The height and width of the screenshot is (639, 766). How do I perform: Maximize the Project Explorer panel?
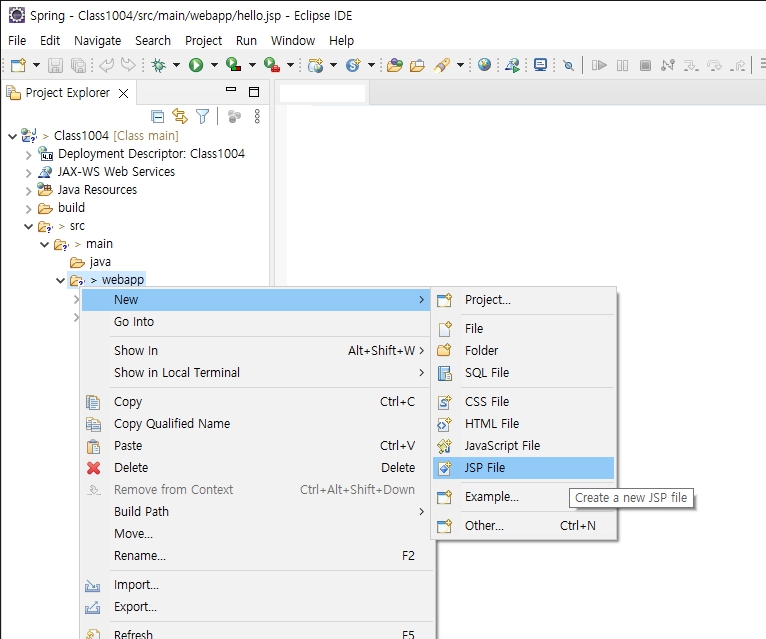[x=254, y=92]
